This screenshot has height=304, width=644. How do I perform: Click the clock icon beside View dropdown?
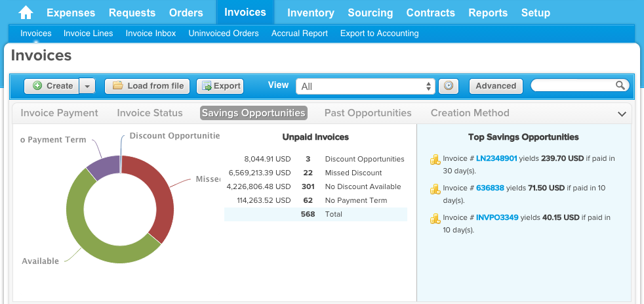pos(449,87)
